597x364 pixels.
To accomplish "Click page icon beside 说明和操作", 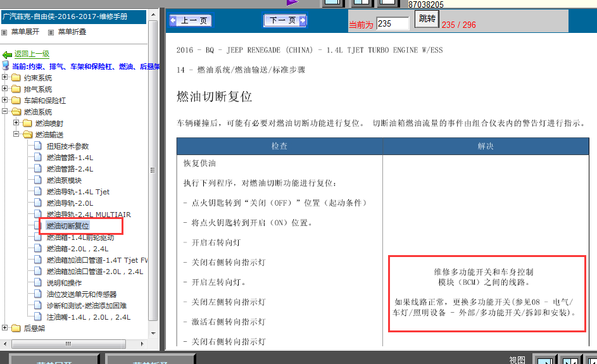I will (x=38, y=282).
